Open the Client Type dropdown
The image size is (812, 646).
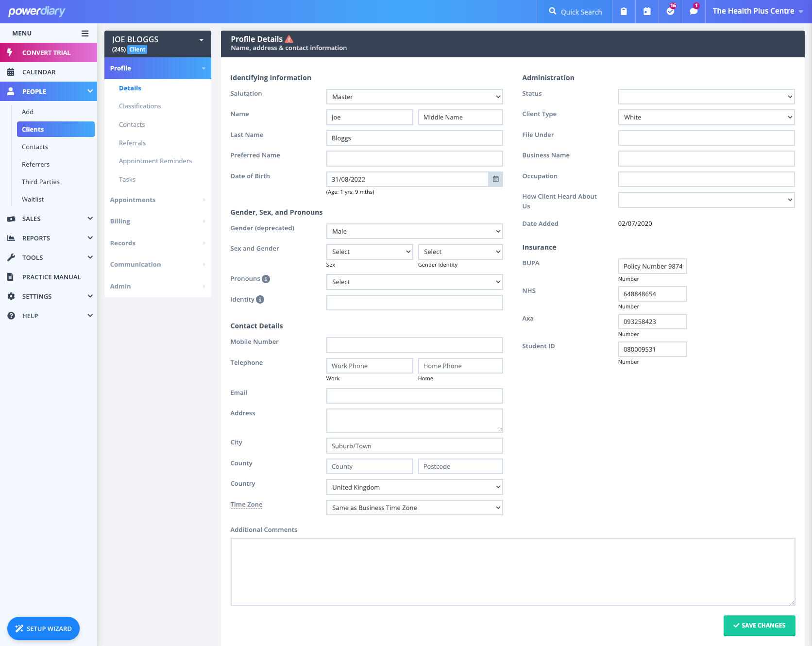click(x=706, y=117)
